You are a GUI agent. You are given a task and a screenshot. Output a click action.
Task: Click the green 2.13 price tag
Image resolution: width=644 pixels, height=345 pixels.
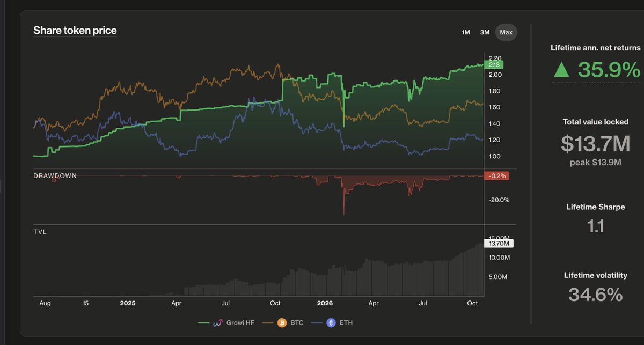494,65
